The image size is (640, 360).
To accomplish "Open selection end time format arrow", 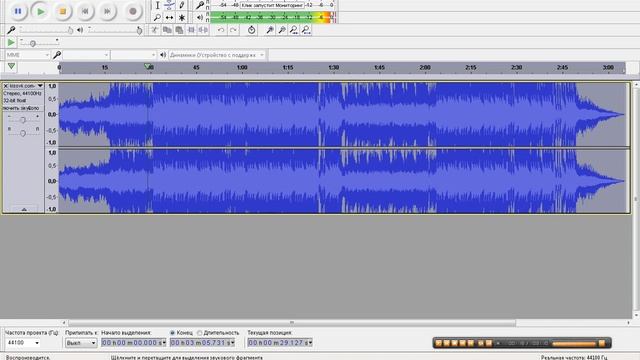I will coord(233,343).
